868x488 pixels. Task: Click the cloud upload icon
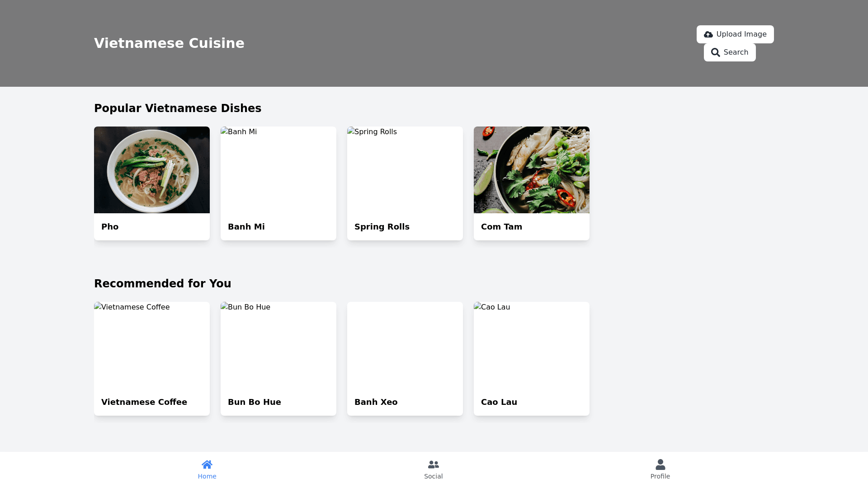(x=708, y=34)
